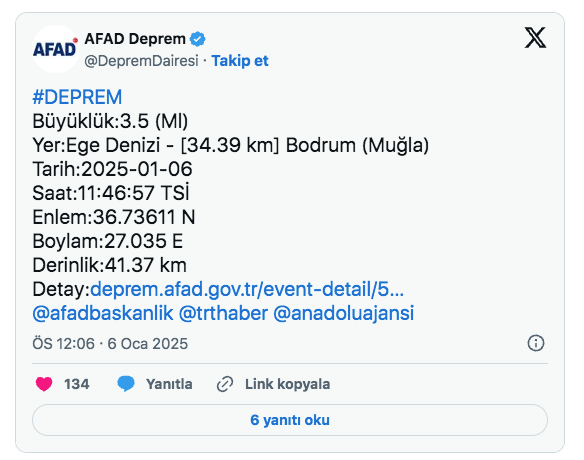The width and height of the screenshot is (584, 460).
Task: Click the blue verified badge
Action: (198, 39)
